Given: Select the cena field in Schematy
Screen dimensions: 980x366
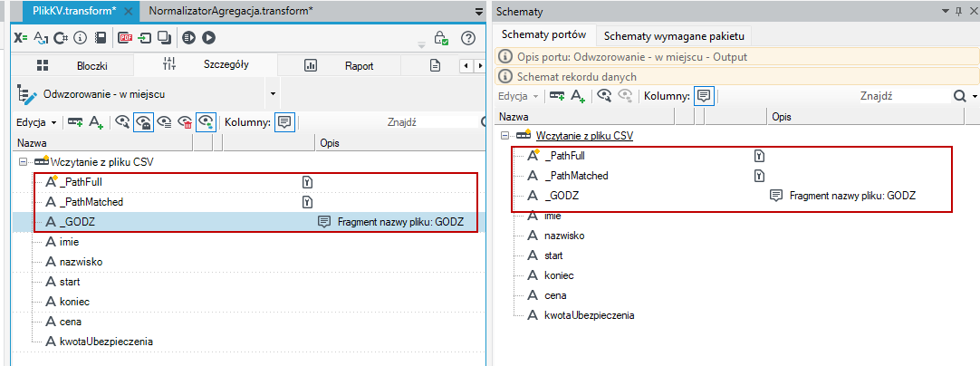Looking at the screenshot, I should [x=555, y=295].
